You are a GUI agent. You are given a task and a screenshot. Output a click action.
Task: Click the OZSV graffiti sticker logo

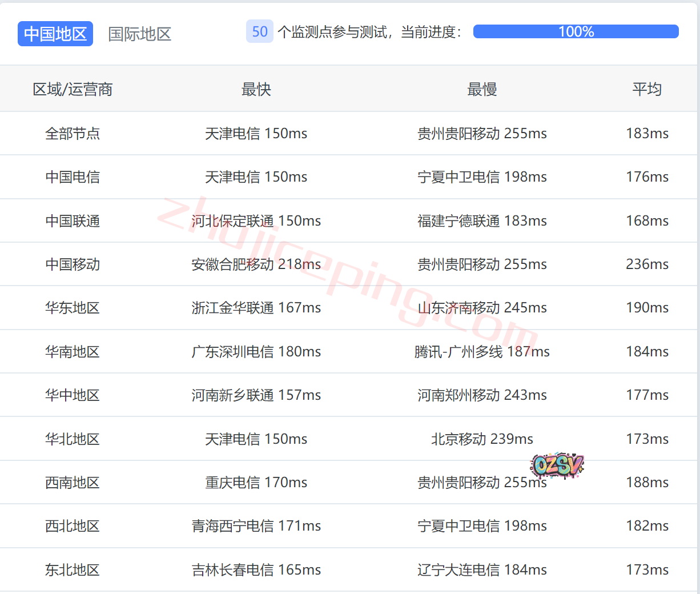tap(557, 465)
